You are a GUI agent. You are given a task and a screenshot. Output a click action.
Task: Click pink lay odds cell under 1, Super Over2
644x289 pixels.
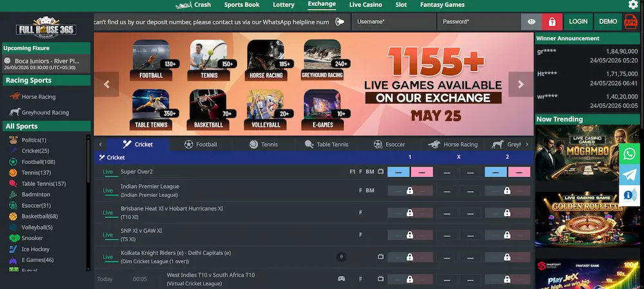click(x=422, y=172)
